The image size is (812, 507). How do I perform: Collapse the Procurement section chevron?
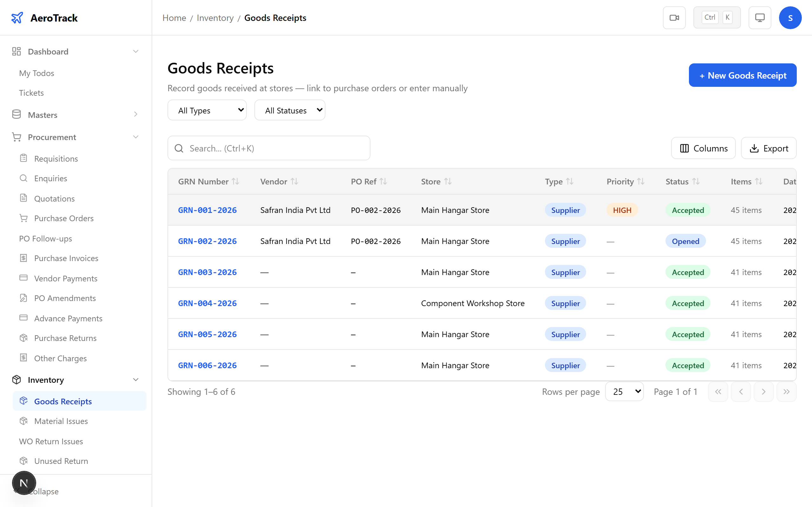pyautogui.click(x=135, y=137)
